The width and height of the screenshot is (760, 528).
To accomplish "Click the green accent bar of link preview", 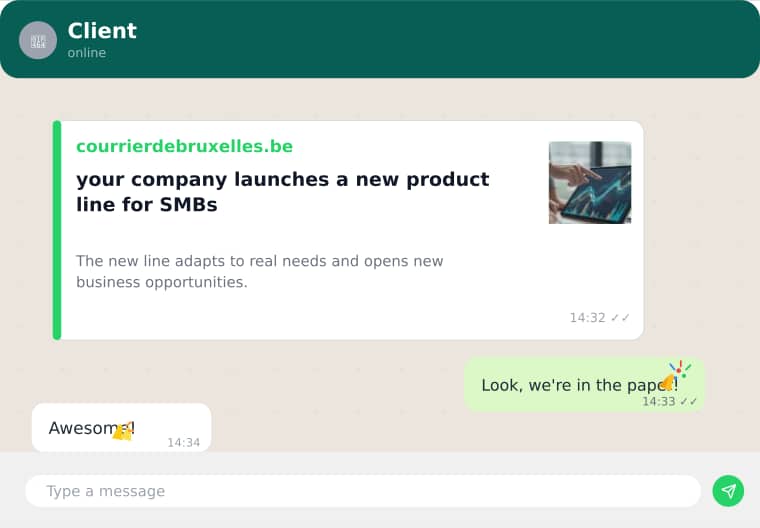I will pyautogui.click(x=57, y=230).
